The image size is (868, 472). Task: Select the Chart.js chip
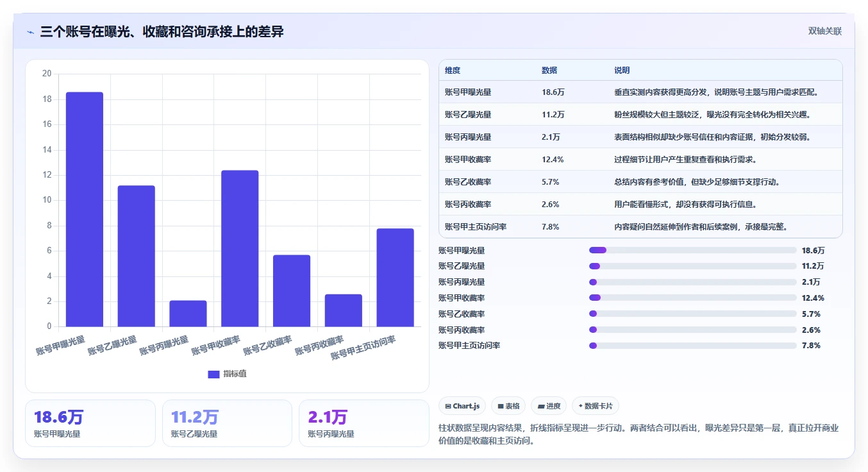click(462, 406)
